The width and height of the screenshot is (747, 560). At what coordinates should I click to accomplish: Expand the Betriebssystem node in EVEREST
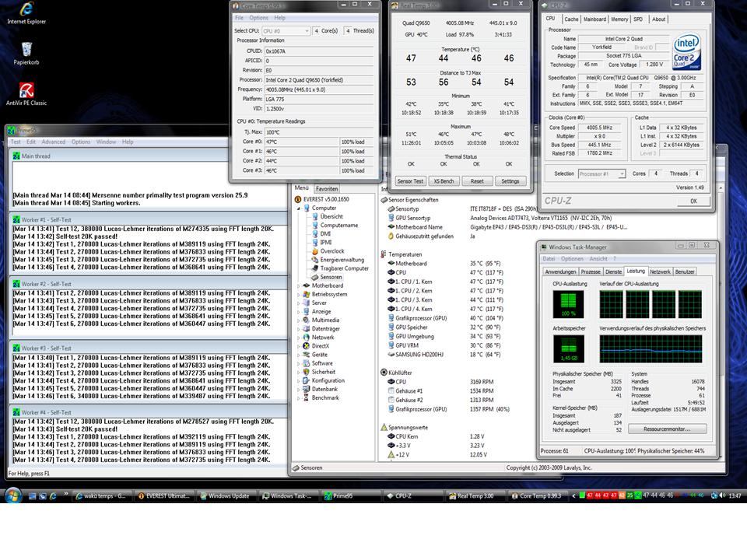299,294
